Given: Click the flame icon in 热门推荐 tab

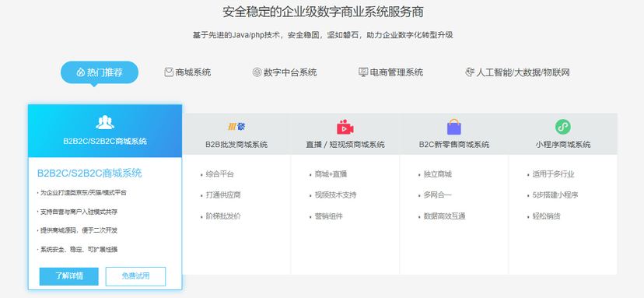Looking at the screenshot, I should [81, 73].
